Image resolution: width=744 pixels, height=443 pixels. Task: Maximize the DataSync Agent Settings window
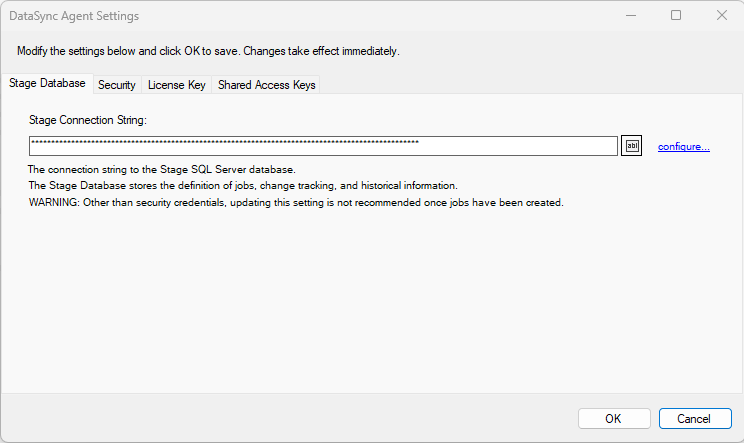pyautogui.click(x=676, y=16)
